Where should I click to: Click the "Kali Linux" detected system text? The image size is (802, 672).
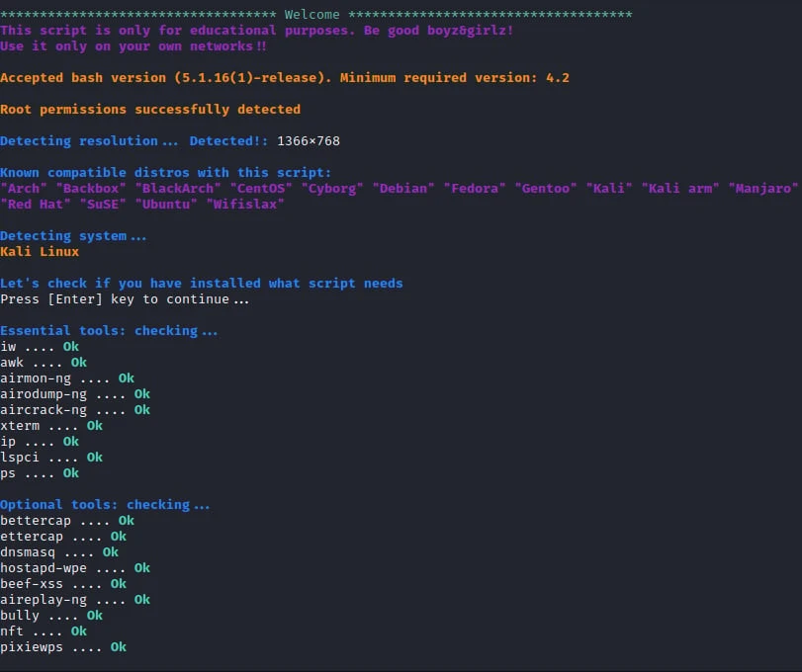pos(40,252)
